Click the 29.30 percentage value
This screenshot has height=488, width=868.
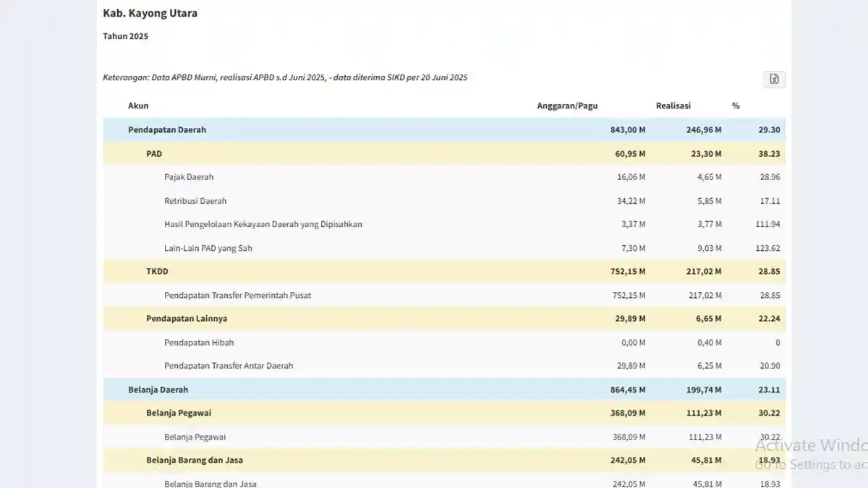pyautogui.click(x=769, y=130)
